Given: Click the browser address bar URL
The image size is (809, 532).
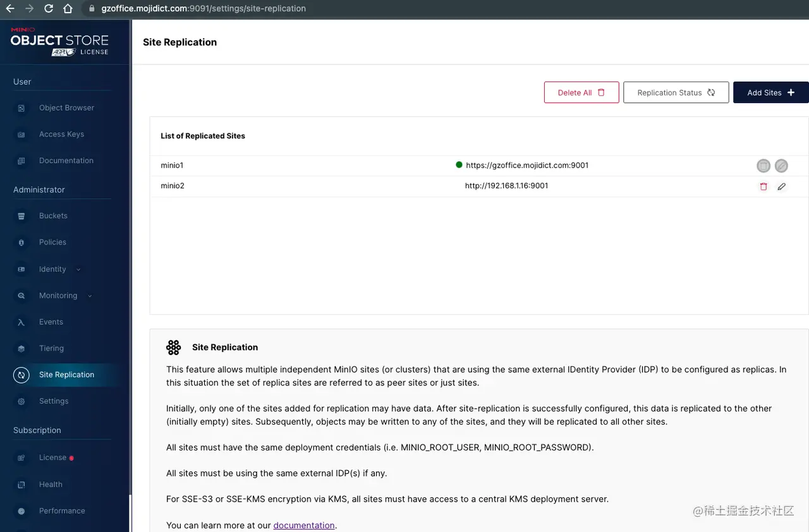Looking at the screenshot, I should [x=204, y=9].
